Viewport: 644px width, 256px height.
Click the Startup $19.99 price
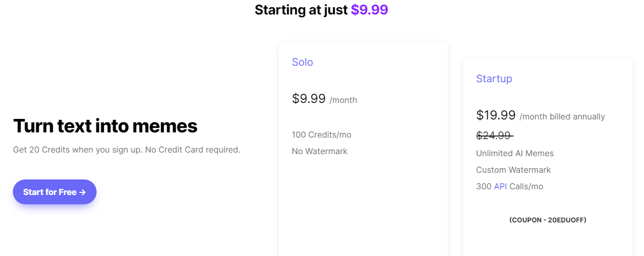pyautogui.click(x=495, y=115)
